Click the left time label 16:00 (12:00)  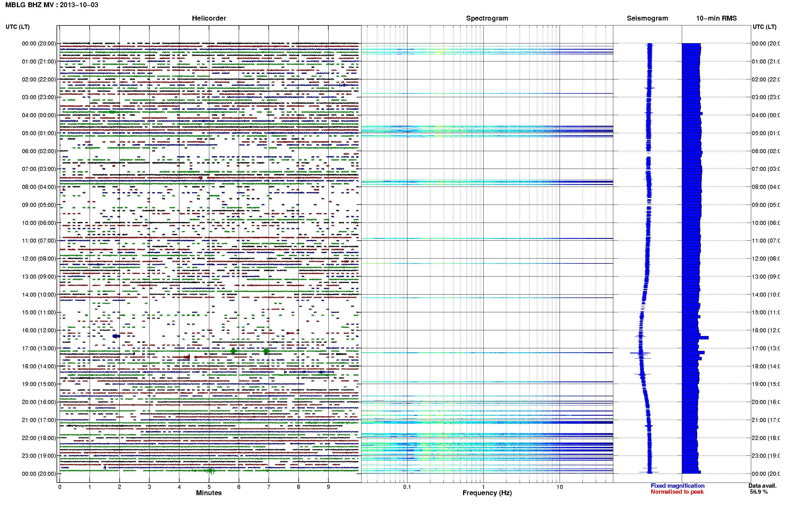(39, 330)
